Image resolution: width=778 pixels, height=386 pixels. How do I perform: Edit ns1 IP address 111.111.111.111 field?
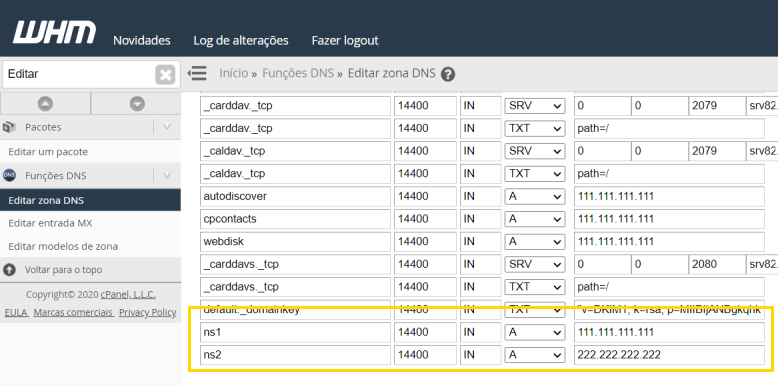pos(669,332)
